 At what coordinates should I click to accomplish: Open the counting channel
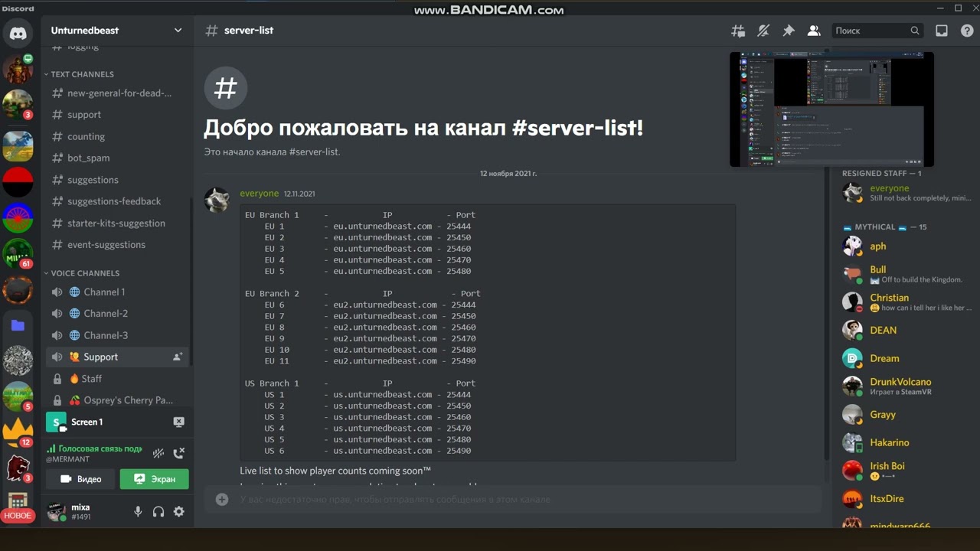pos(117,136)
